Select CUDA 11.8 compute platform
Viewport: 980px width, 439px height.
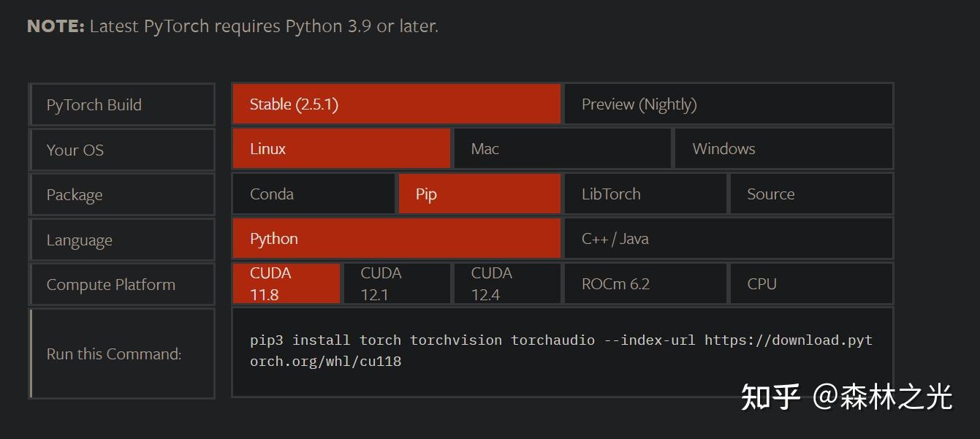pos(286,283)
